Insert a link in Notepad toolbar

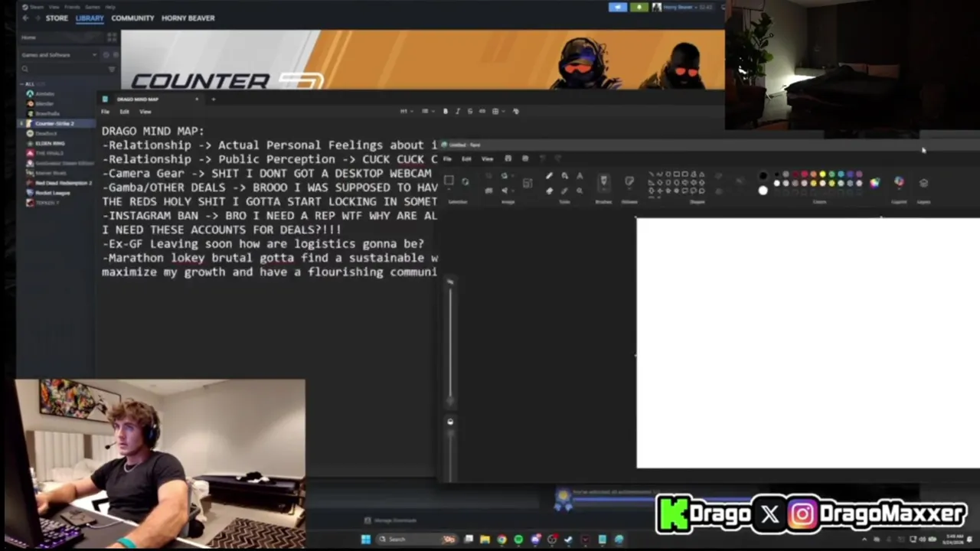tap(482, 111)
